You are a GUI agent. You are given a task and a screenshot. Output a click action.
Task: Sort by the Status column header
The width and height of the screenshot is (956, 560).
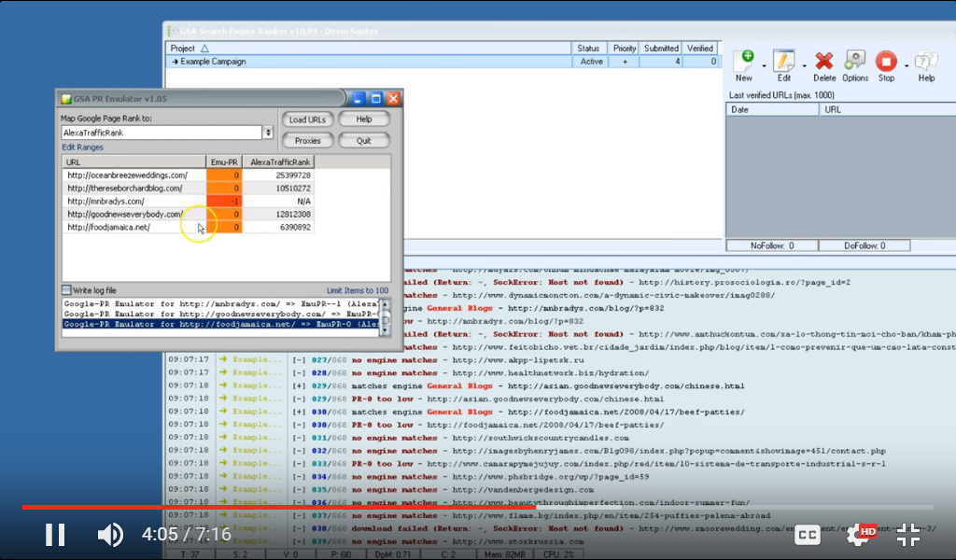click(588, 49)
